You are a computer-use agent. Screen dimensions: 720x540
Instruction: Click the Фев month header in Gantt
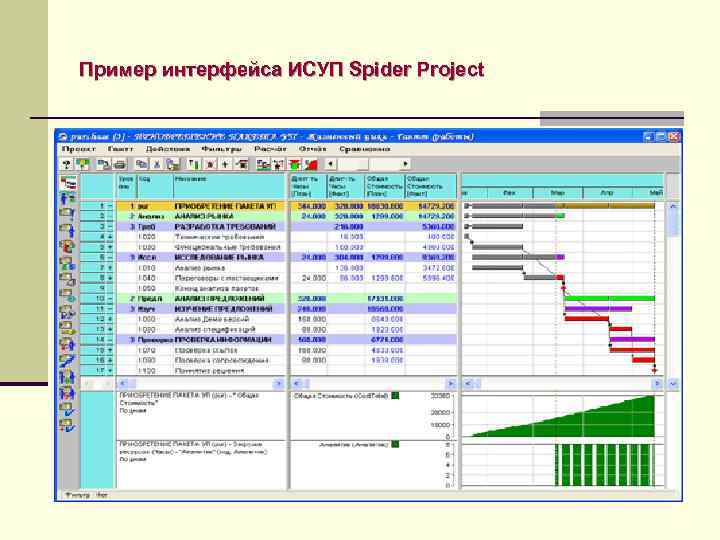[509, 193]
